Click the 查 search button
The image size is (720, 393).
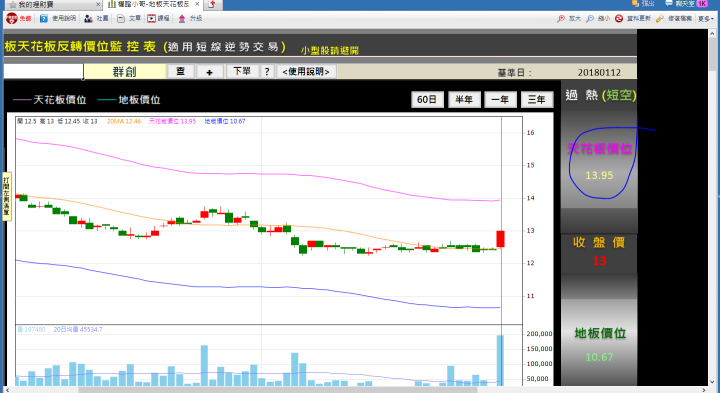[x=180, y=72]
